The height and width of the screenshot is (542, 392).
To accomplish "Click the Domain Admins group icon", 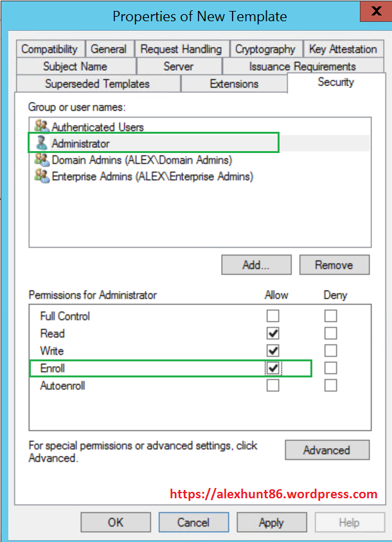I will coord(42,159).
